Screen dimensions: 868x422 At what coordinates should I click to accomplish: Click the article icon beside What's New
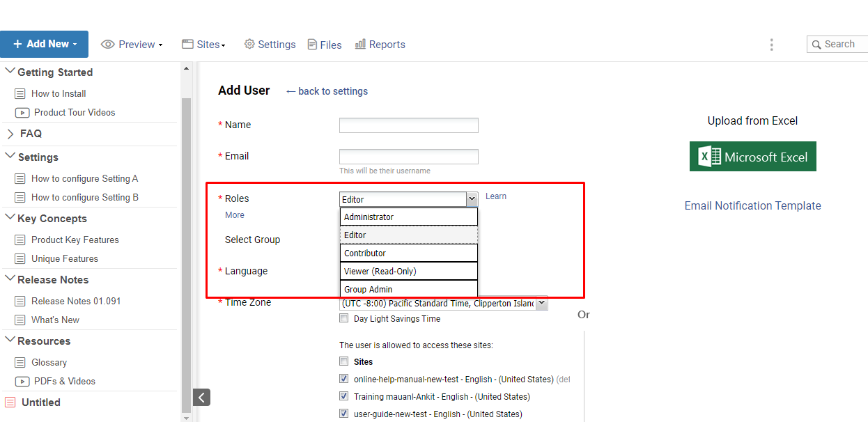click(20, 320)
